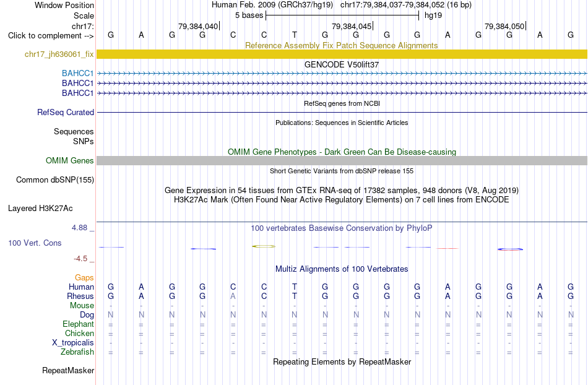Image resolution: width=588 pixels, height=385 pixels.
Task: Open Short Genetic Variants from dbSNP title
Action: (342, 171)
